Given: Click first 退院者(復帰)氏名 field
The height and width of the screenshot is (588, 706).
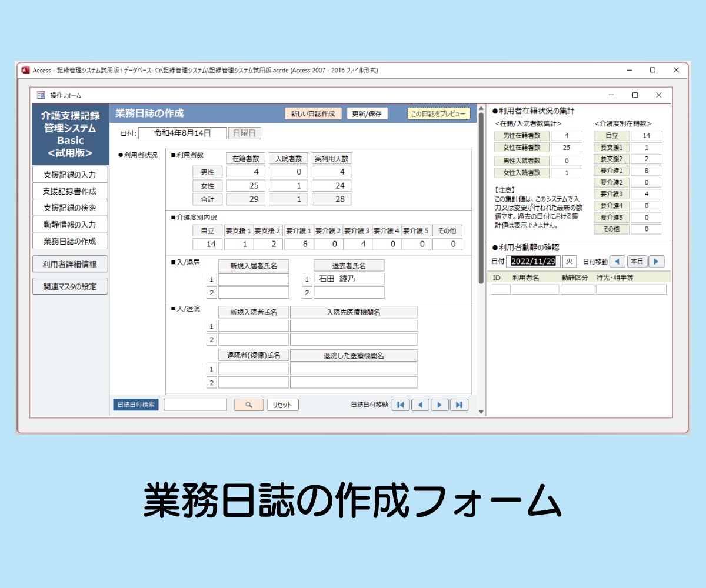Looking at the screenshot, I should coord(254,369).
